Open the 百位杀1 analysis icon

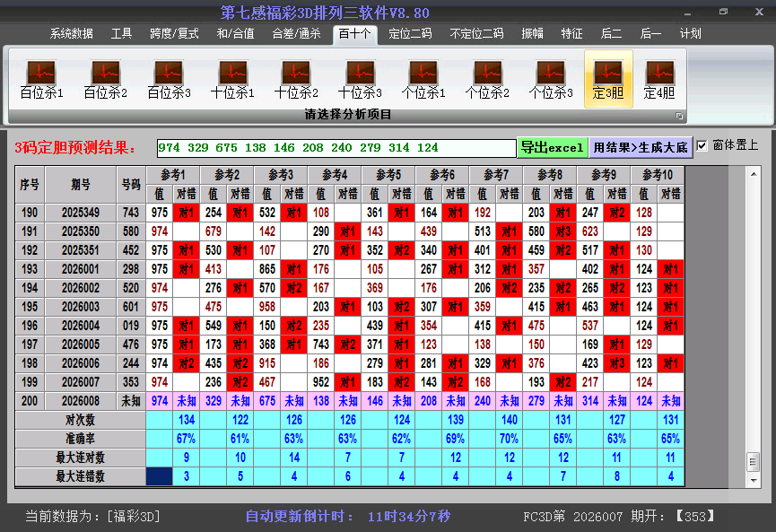coord(41,79)
